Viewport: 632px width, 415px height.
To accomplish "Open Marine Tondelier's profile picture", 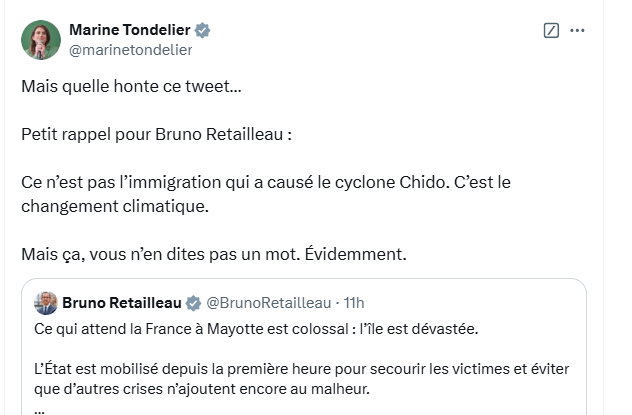I will [x=40, y=38].
